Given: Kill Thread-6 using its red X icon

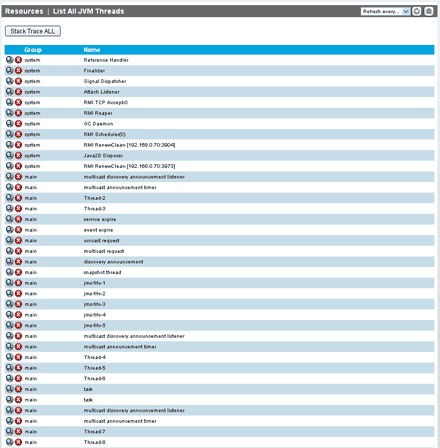Looking at the screenshot, I should 18,379.
